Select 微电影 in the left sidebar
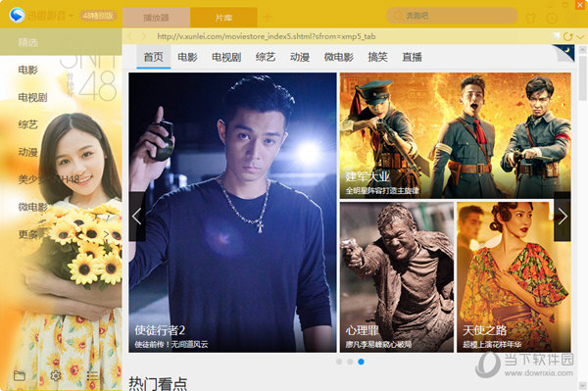Image resolution: width=588 pixels, height=391 pixels. pos(33,207)
